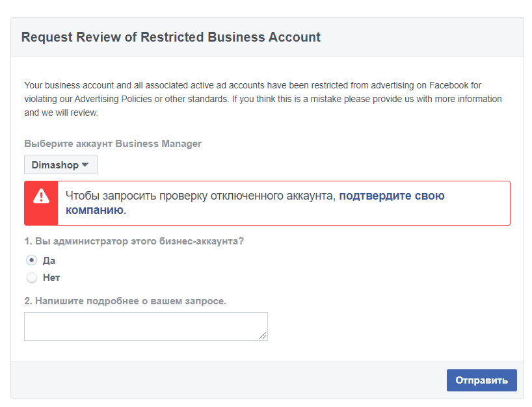The image size is (532, 407).
Task: Submit the form with Отправить button
Action: [481, 380]
